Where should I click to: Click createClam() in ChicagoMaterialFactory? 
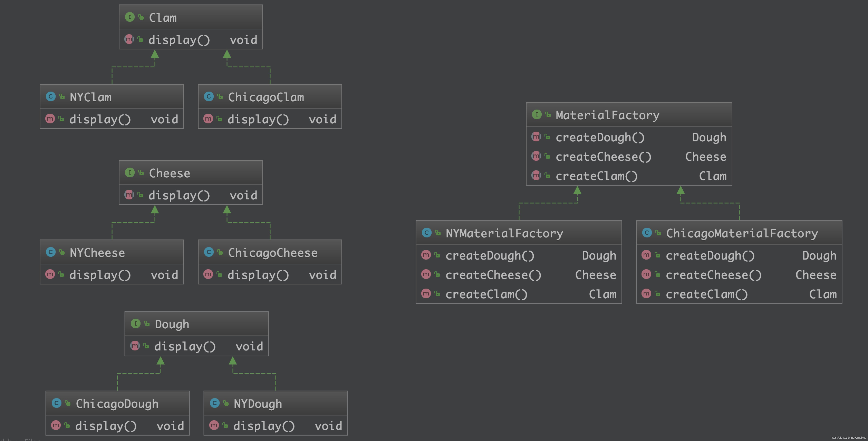707,295
